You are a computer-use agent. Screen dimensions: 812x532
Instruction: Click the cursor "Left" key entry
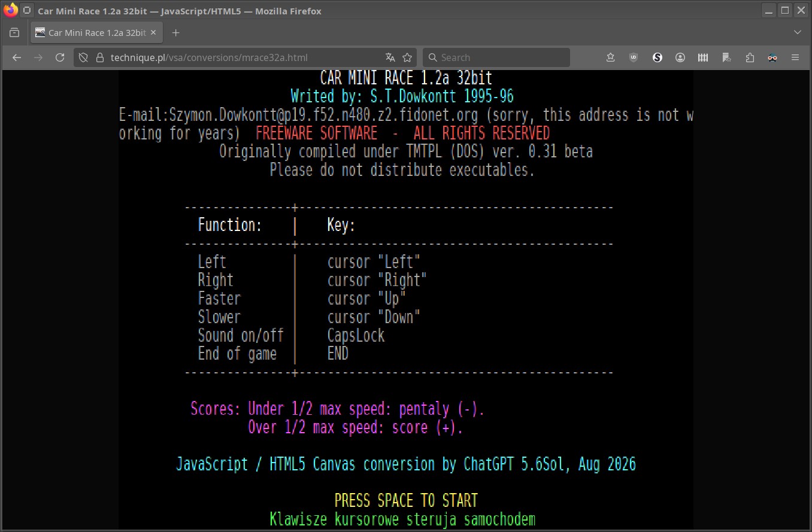coord(374,262)
